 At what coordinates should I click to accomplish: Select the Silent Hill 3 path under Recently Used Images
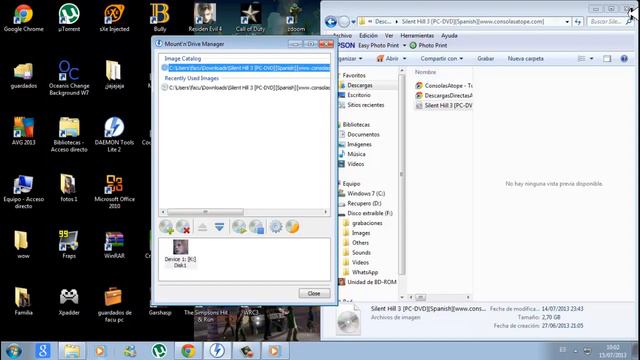pos(247,87)
